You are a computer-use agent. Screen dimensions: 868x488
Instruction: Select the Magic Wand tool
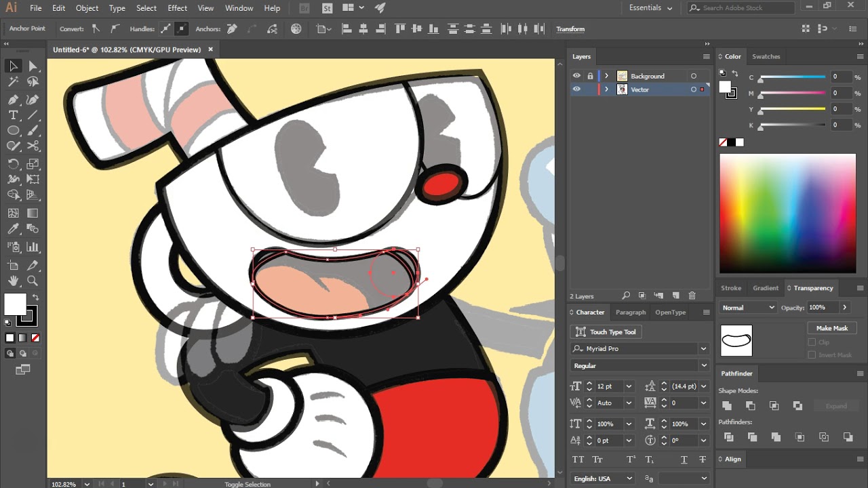click(13, 82)
